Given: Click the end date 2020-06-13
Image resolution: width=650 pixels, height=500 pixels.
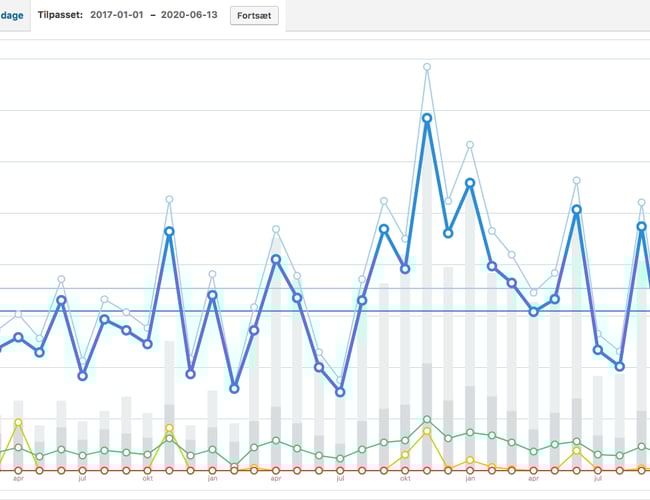Looking at the screenshot, I should 187,16.
